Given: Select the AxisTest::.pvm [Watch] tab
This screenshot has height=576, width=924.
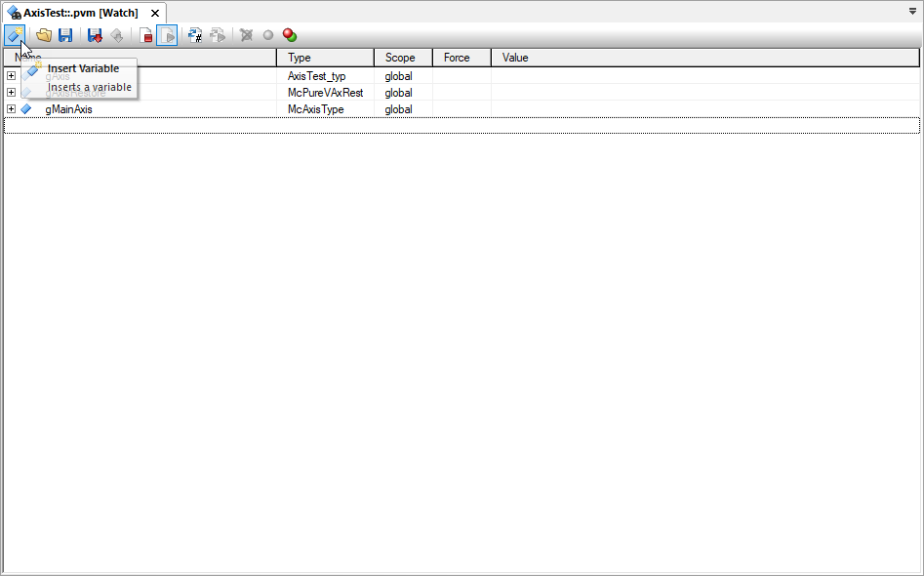Looking at the screenshot, I should pos(81,13).
